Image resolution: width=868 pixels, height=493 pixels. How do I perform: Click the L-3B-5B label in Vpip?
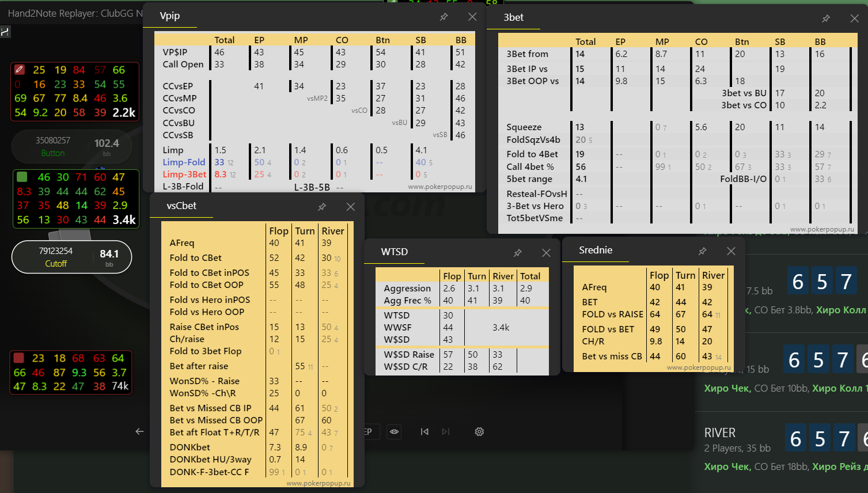pyautogui.click(x=312, y=187)
